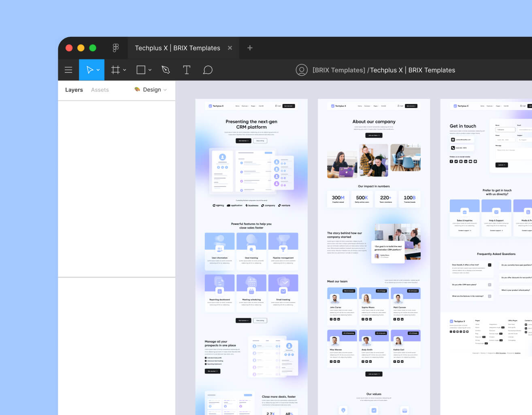Select the Techplus X browser tab
532x415 pixels.
coord(177,48)
